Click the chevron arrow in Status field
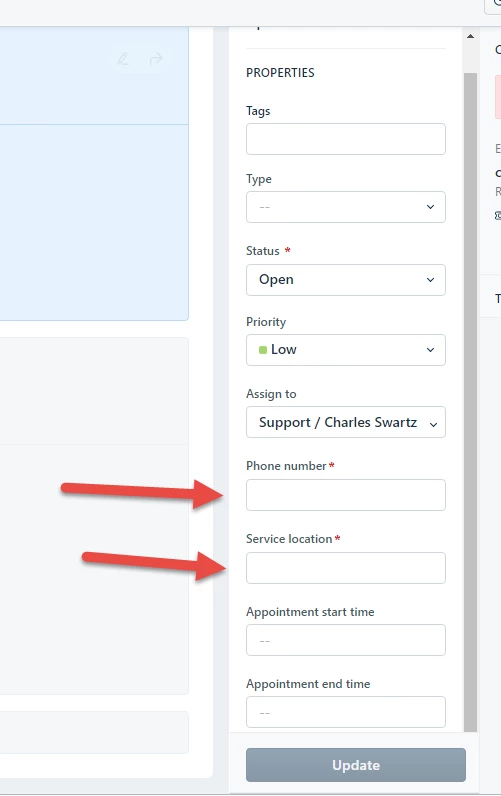Viewport: 501px width, 796px height. click(x=430, y=280)
